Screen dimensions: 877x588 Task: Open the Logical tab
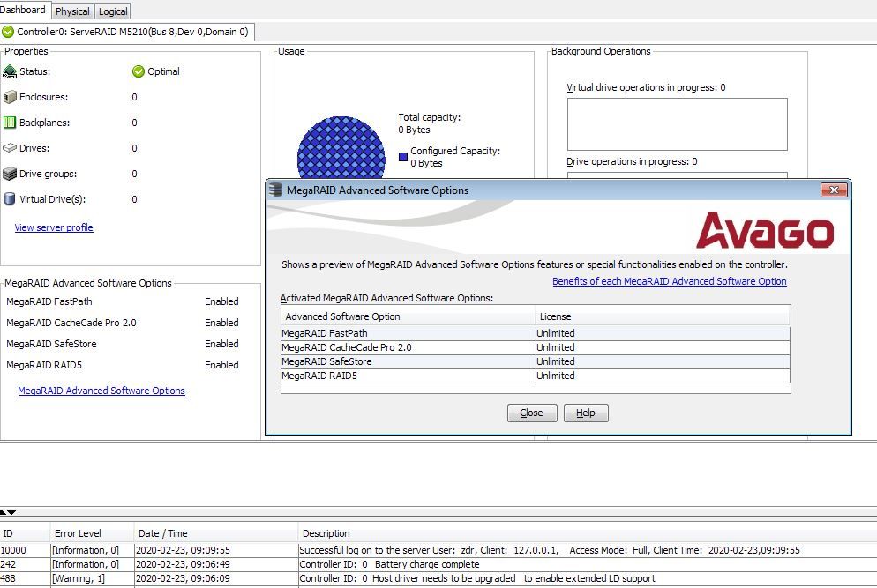click(113, 11)
